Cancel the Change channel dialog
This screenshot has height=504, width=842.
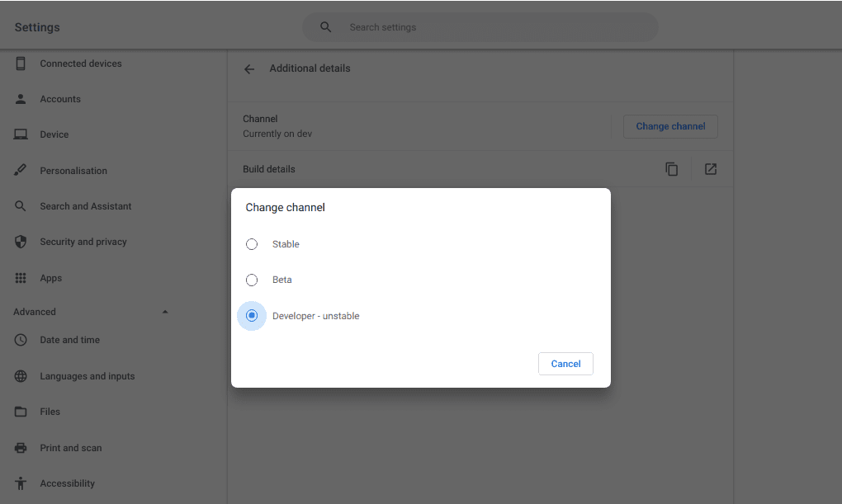(x=565, y=364)
